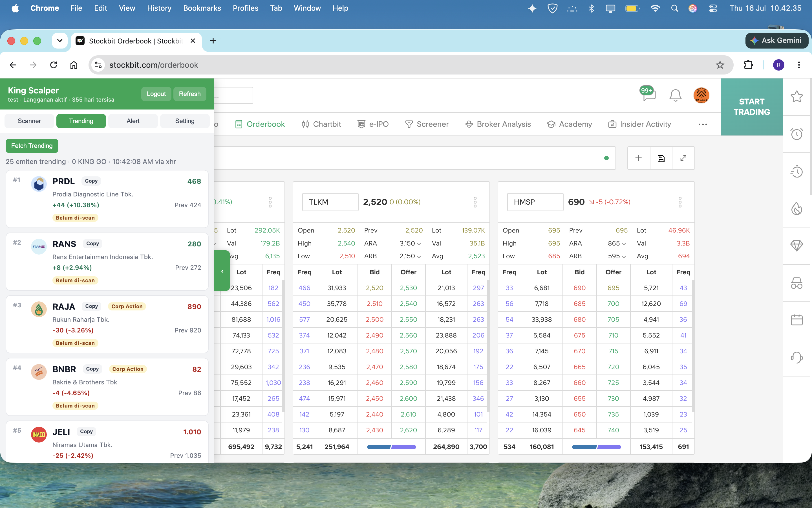This screenshot has width=812, height=508.
Task: Open the flame hot-stocks icon in sidebar
Action: pos(796,209)
